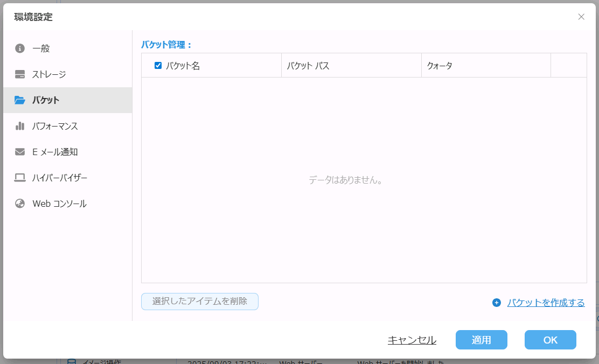Screen dimensions: 599x364
Task: Sort by the クォータ column header
Action: click(440, 66)
